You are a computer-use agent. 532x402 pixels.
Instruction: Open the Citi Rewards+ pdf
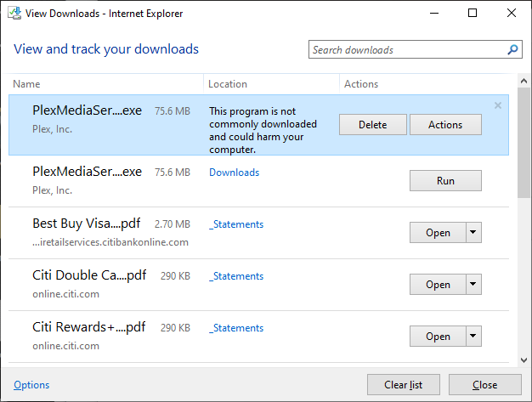tap(438, 337)
